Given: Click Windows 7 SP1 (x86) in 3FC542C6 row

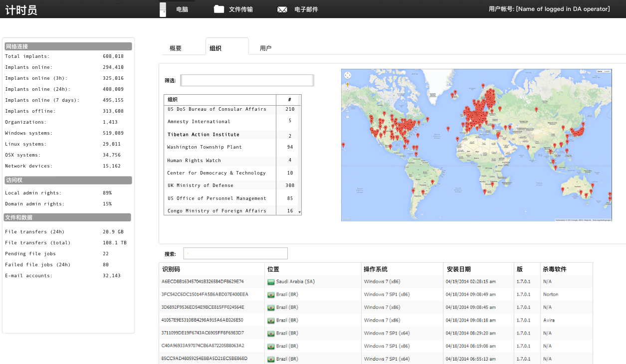Looking at the screenshot, I should pos(387,295).
